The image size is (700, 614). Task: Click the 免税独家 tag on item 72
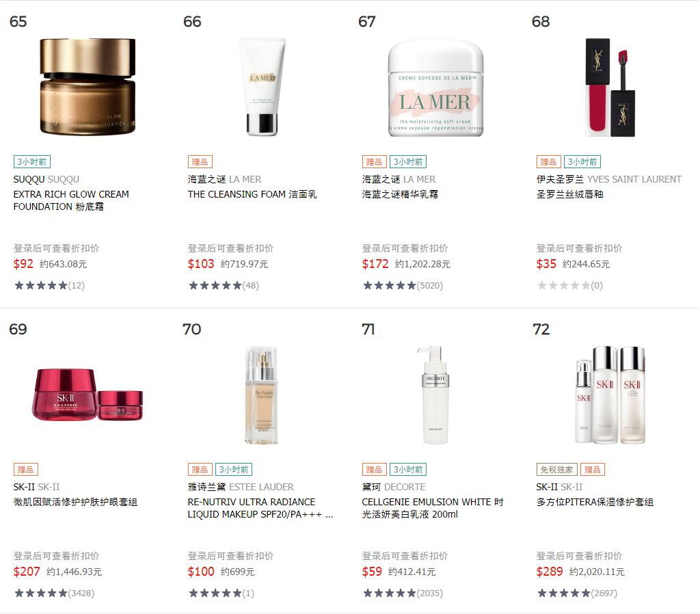(556, 469)
